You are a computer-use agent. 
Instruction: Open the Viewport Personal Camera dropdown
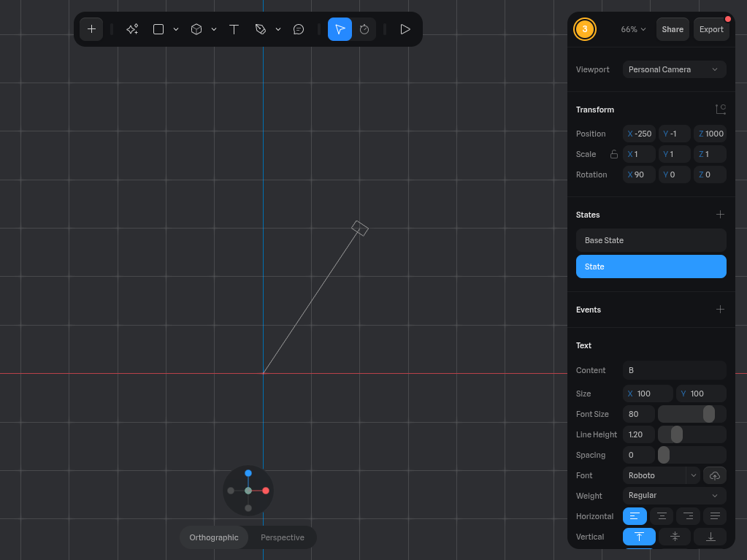[675, 69]
